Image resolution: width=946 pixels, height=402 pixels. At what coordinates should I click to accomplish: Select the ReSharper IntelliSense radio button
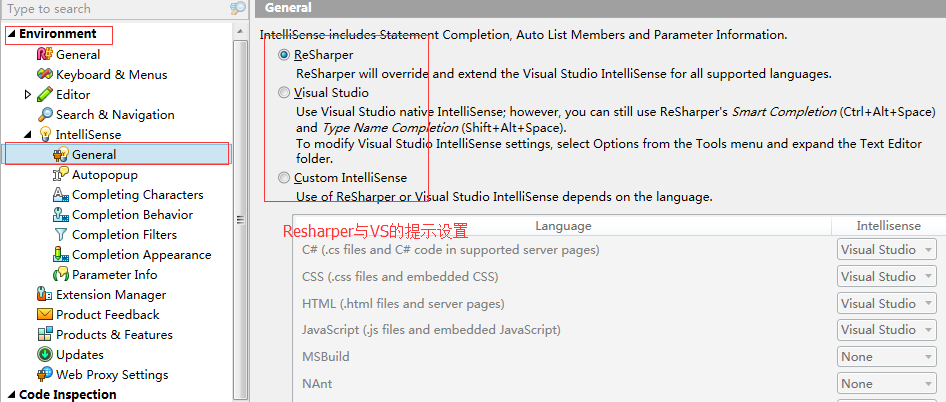(x=284, y=55)
